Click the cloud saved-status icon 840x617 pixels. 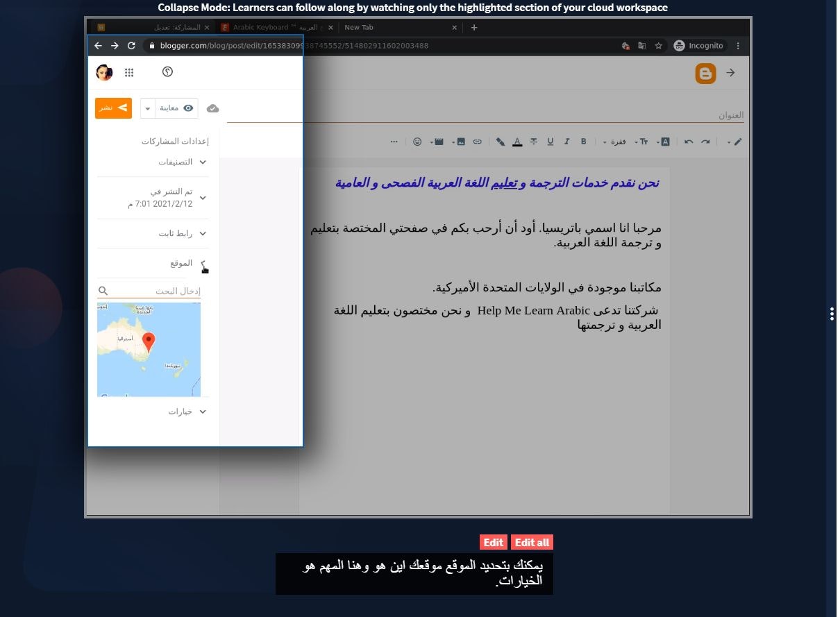tap(213, 108)
